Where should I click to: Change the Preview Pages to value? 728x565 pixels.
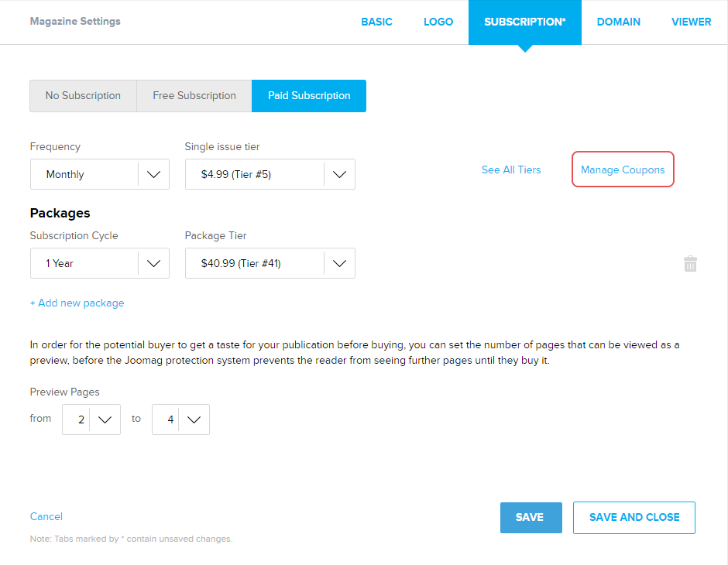click(x=180, y=419)
